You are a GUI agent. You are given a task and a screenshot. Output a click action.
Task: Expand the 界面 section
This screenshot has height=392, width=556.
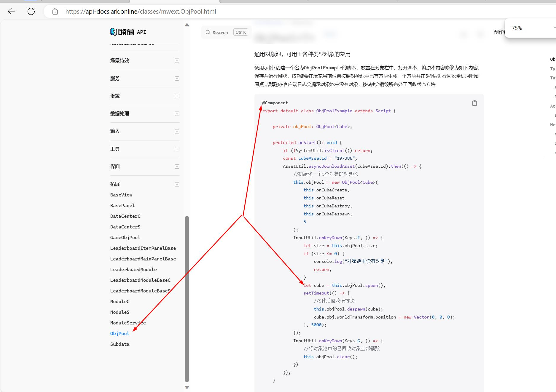tap(177, 167)
